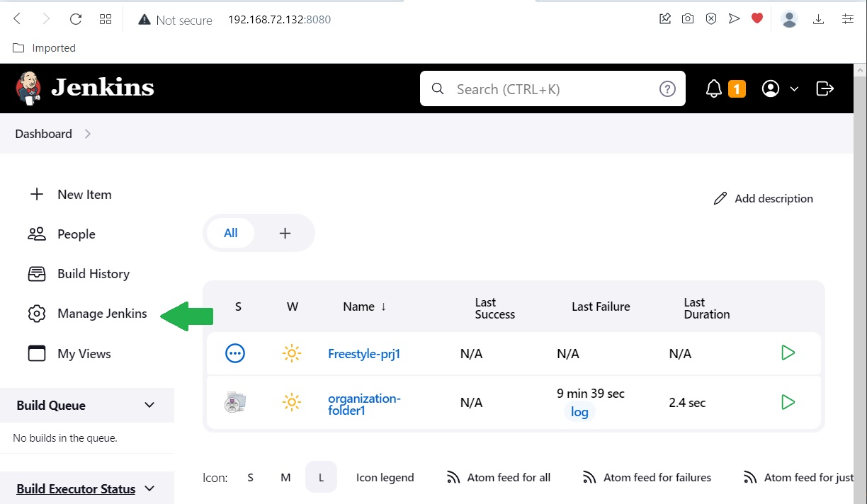
Task: Open Atom feed for failures
Action: (647, 478)
